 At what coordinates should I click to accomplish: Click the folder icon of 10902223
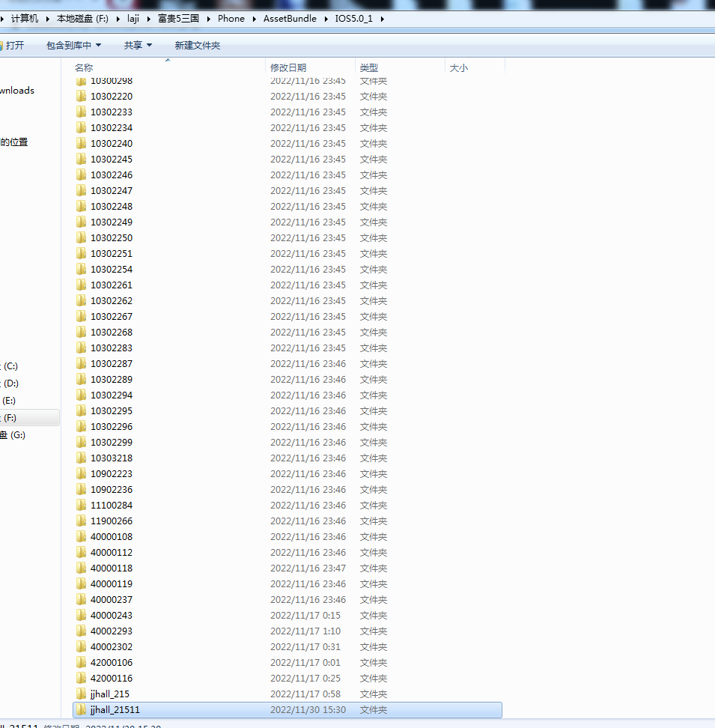click(x=81, y=473)
